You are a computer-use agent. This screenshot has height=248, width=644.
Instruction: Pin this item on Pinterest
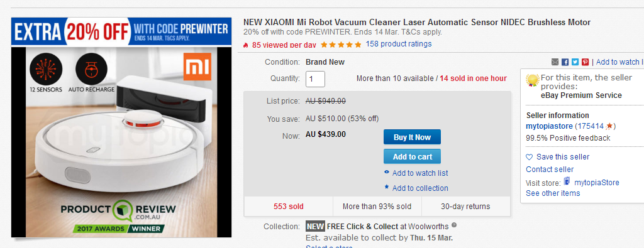pyautogui.click(x=585, y=62)
